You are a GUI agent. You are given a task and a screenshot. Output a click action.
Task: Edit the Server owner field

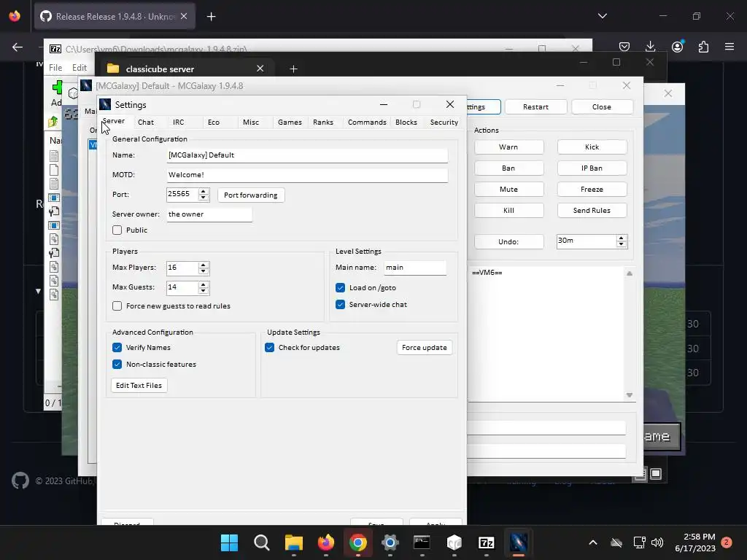[209, 214]
